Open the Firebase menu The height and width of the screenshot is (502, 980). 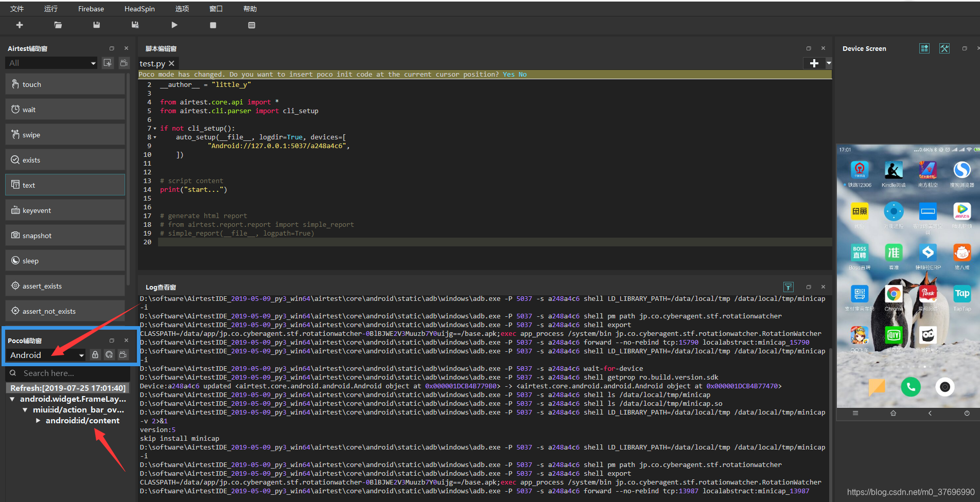click(91, 9)
